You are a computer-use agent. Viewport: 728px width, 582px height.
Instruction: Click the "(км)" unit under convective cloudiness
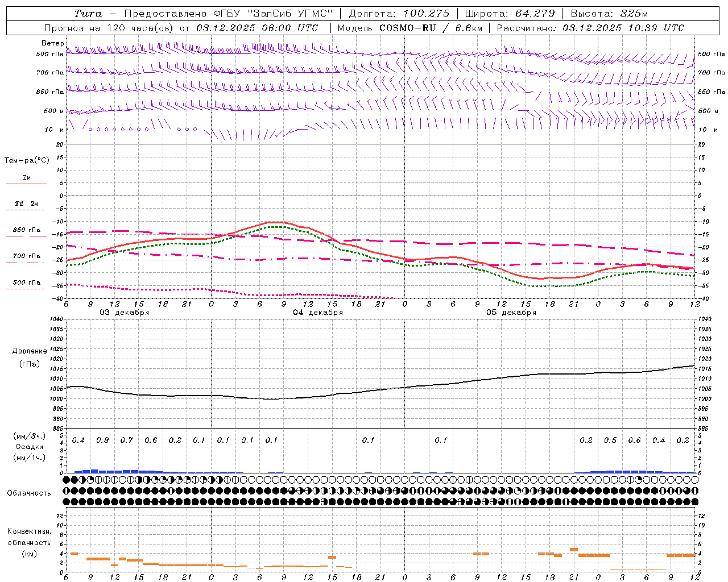click(x=29, y=554)
